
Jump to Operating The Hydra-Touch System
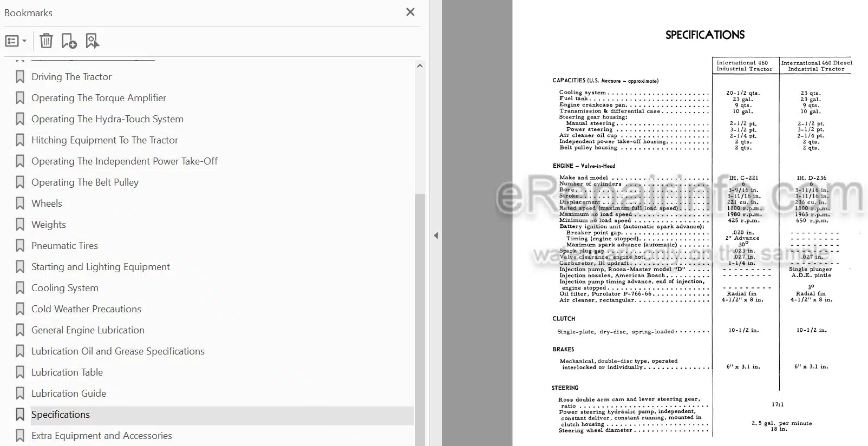tap(107, 119)
